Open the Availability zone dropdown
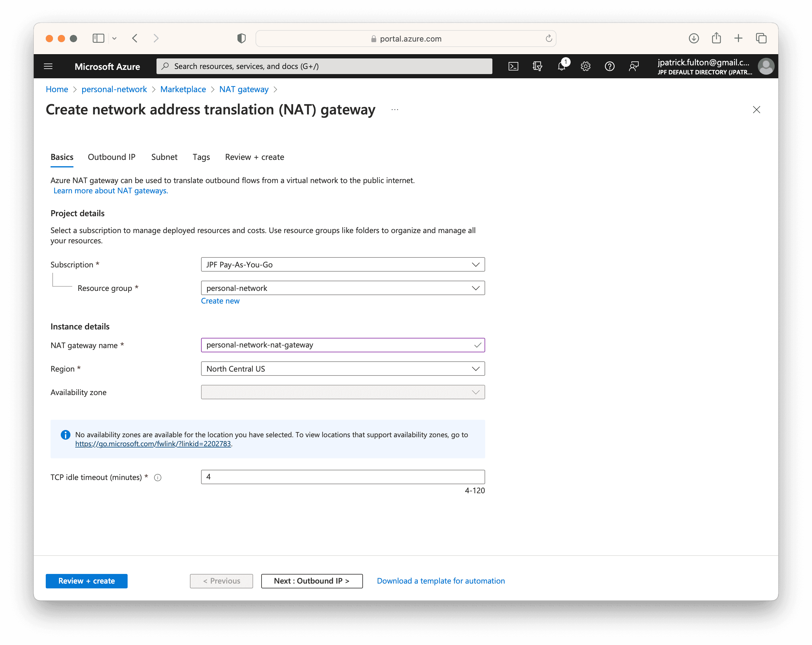Image resolution: width=812 pixels, height=645 pixels. 343,392
